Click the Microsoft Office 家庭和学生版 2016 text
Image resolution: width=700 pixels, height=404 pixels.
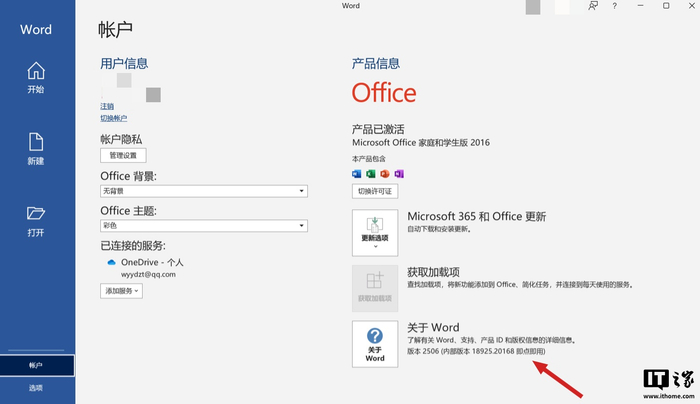pyautogui.click(x=421, y=143)
